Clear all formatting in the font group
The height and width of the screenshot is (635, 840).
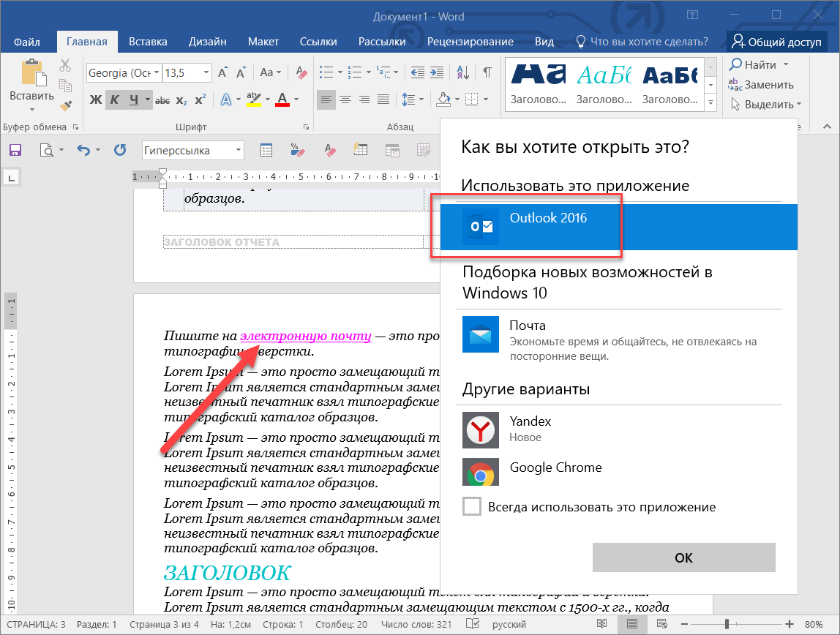coord(301,72)
